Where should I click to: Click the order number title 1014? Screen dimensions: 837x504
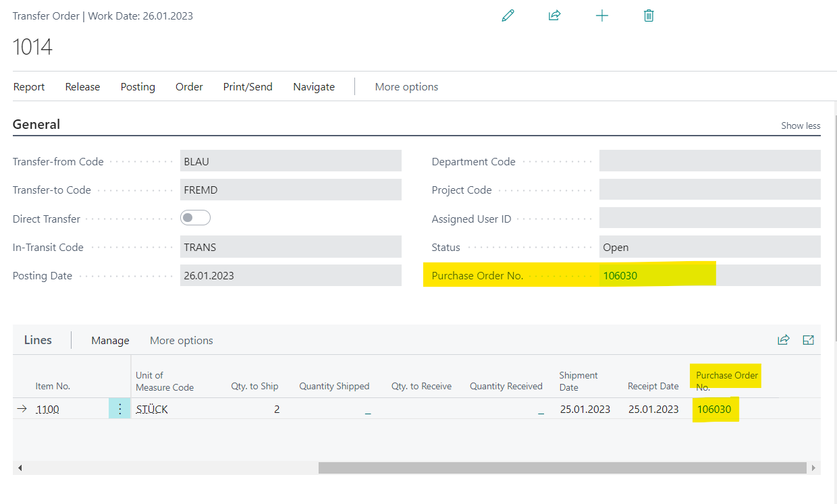(x=32, y=47)
